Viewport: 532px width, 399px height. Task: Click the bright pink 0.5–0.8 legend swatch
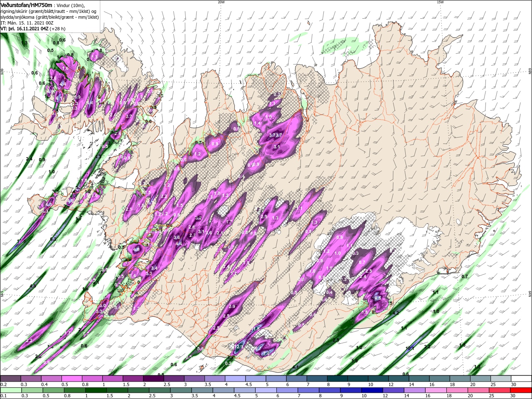71,379
